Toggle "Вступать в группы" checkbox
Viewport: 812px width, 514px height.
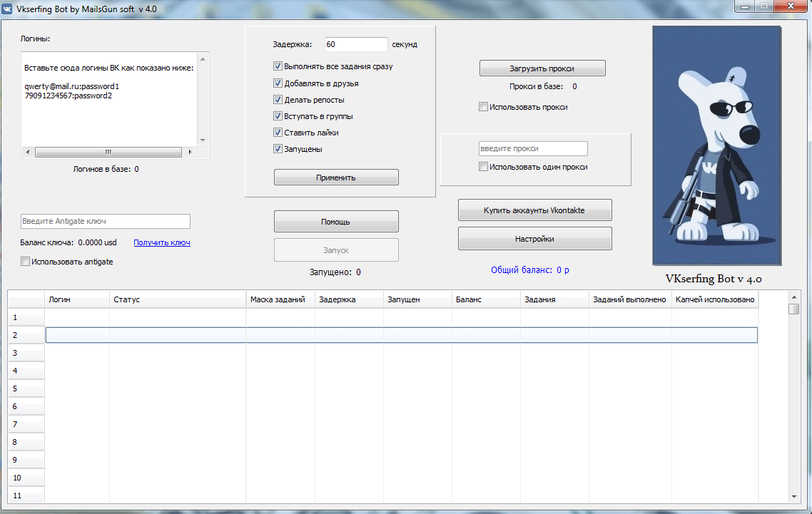pyautogui.click(x=278, y=115)
